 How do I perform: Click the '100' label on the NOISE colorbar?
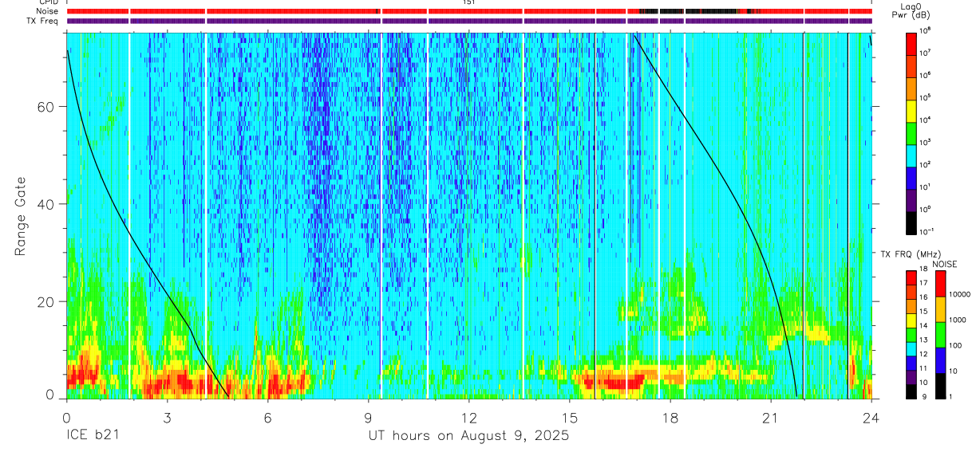coord(956,344)
